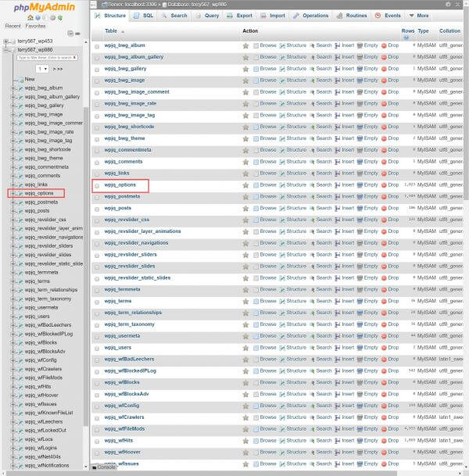
Task: Expand wpjq_bwg_album tree node in sidebar
Action: [13, 88]
